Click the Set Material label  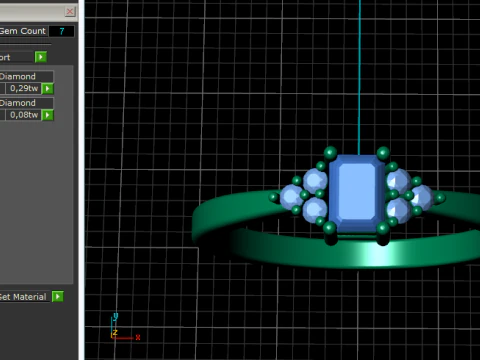coord(23,297)
